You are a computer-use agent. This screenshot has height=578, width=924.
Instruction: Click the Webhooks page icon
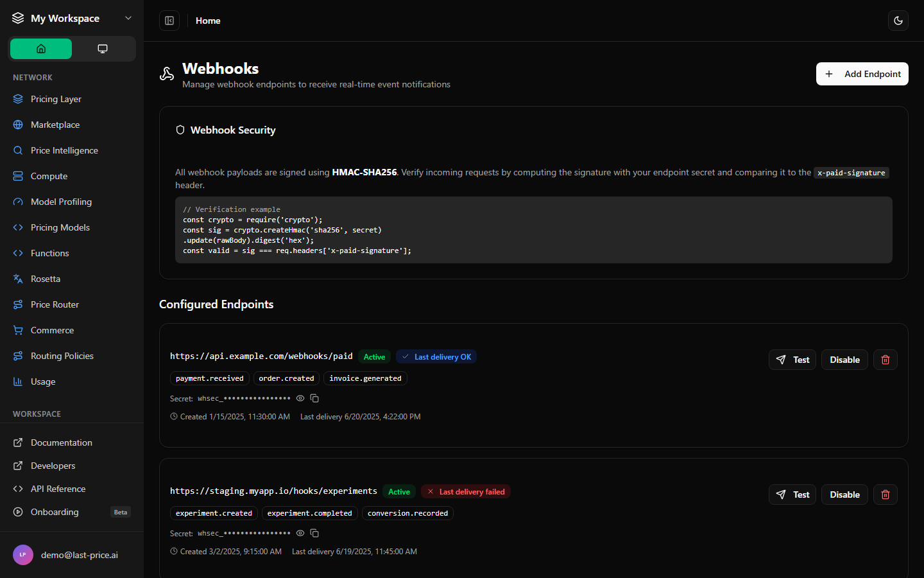click(167, 74)
